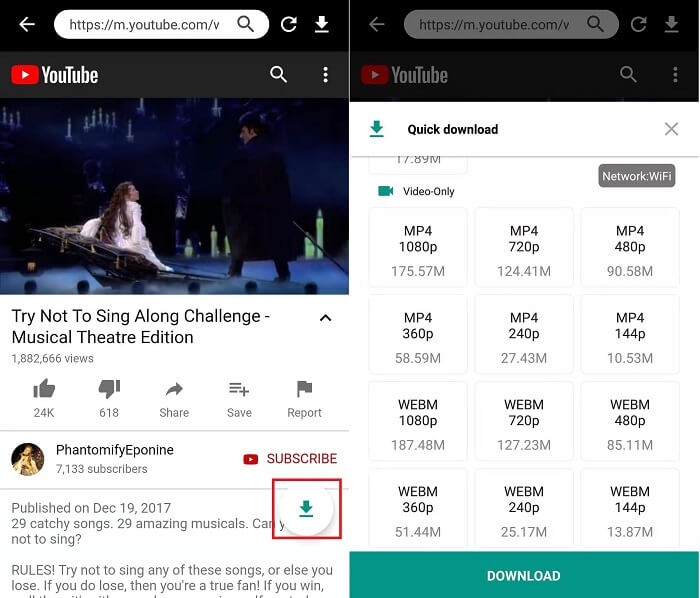Play the Musical Theatre video thumbnail
700x598 pixels.
(x=174, y=196)
